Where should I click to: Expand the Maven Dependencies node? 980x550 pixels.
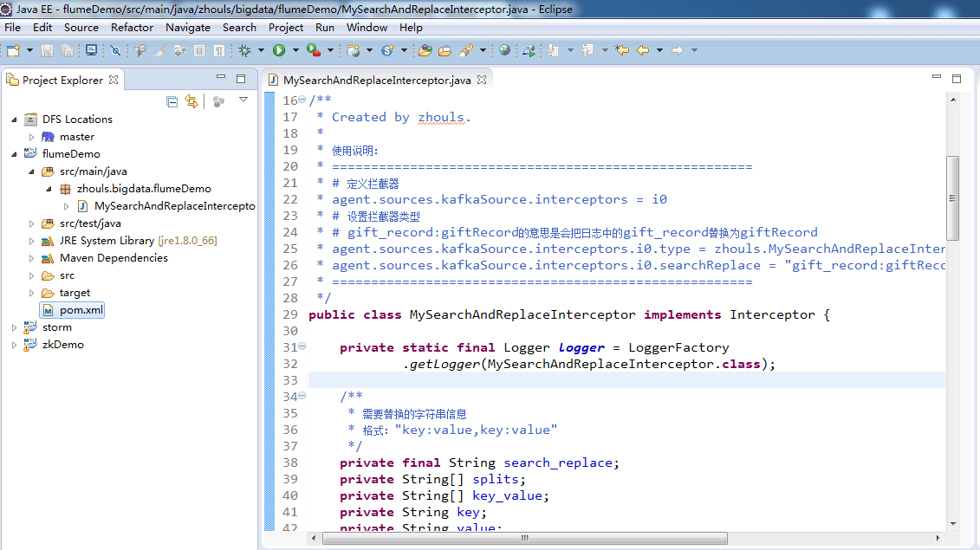31,257
